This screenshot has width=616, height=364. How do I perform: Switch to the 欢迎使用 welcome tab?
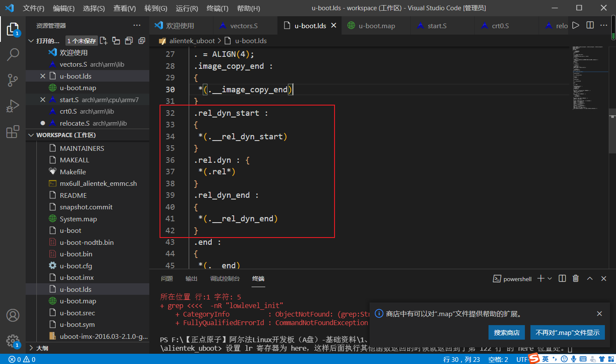coord(181,26)
